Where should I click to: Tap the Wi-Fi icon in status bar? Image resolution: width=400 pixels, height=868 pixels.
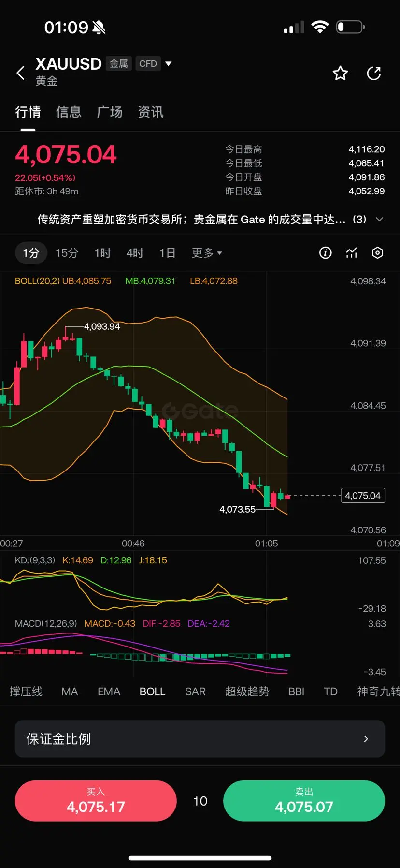(x=320, y=27)
